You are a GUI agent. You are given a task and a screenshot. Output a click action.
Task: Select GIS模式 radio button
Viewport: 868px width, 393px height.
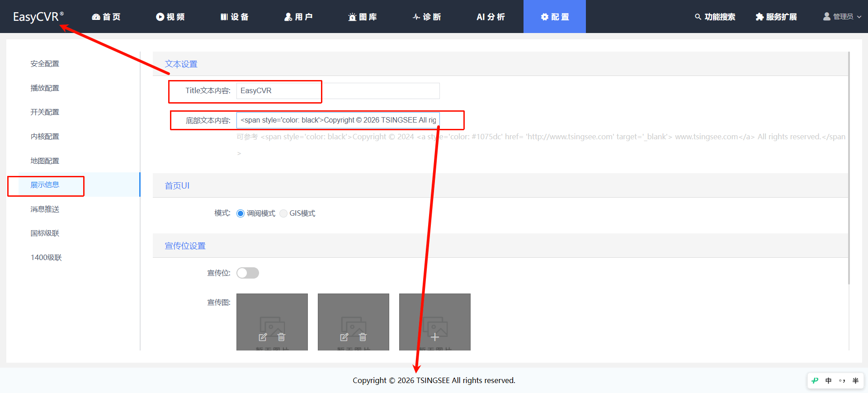[283, 213]
